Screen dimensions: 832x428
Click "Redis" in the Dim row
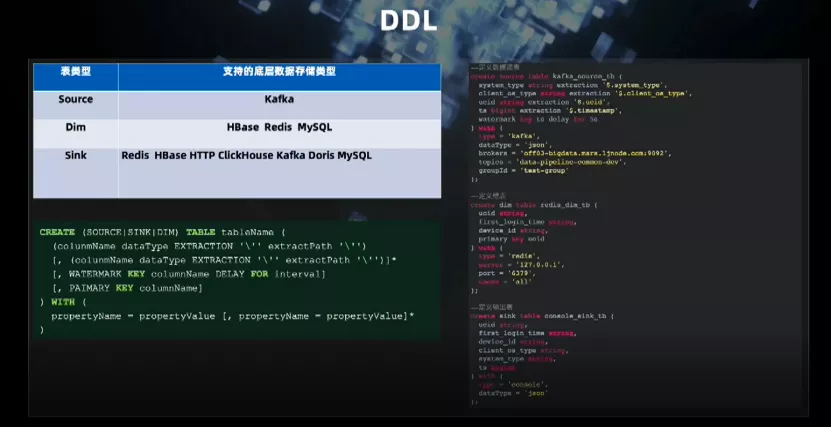(x=278, y=127)
